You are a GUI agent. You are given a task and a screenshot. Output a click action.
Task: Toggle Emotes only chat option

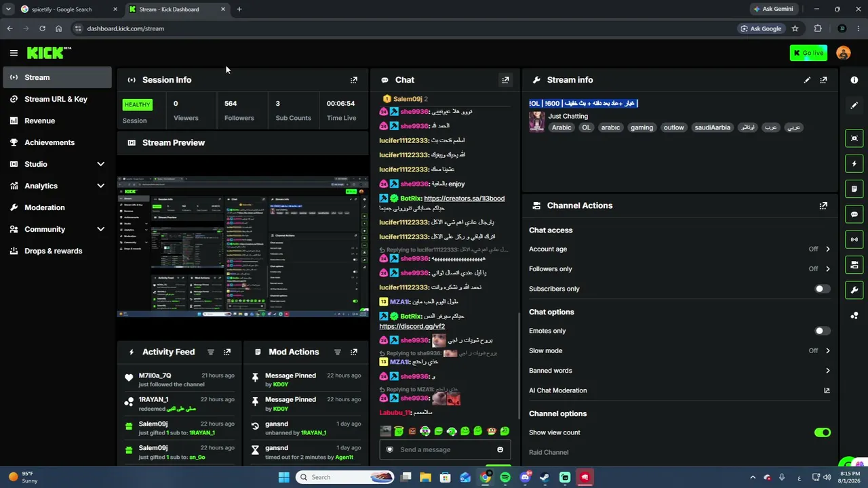coord(822,331)
